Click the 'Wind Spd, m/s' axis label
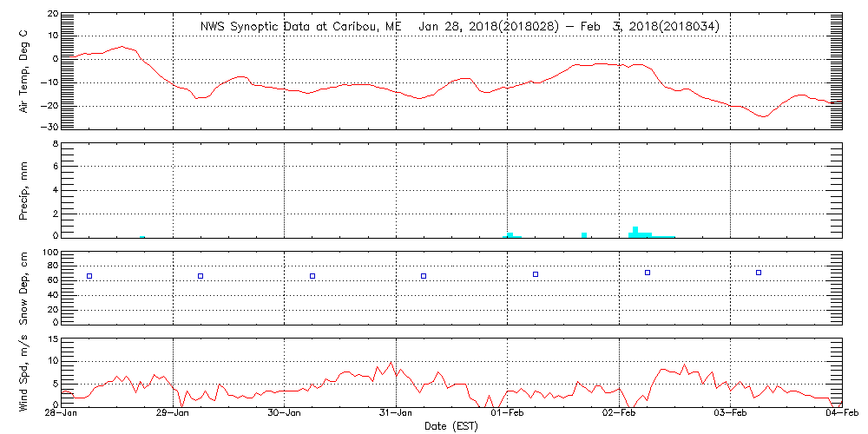 point(24,371)
